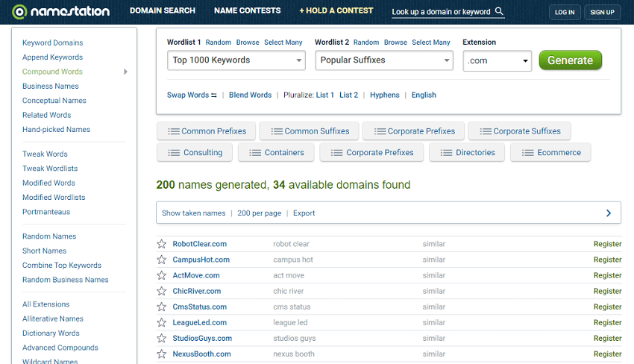Click Random link for Wordlist 1
Viewport: 634px width, 364px height.
pyautogui.click(x=219, y=43)
